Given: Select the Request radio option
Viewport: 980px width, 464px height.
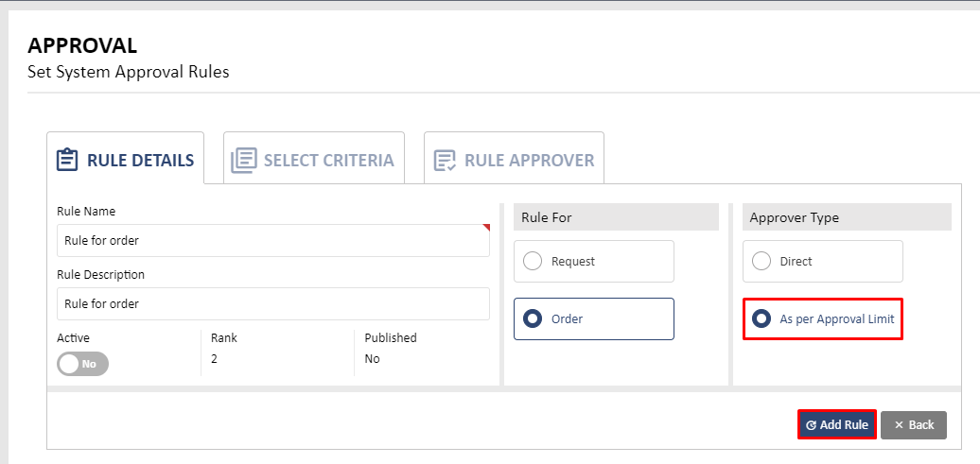Looking at the screenshot, I should point(594,261).
